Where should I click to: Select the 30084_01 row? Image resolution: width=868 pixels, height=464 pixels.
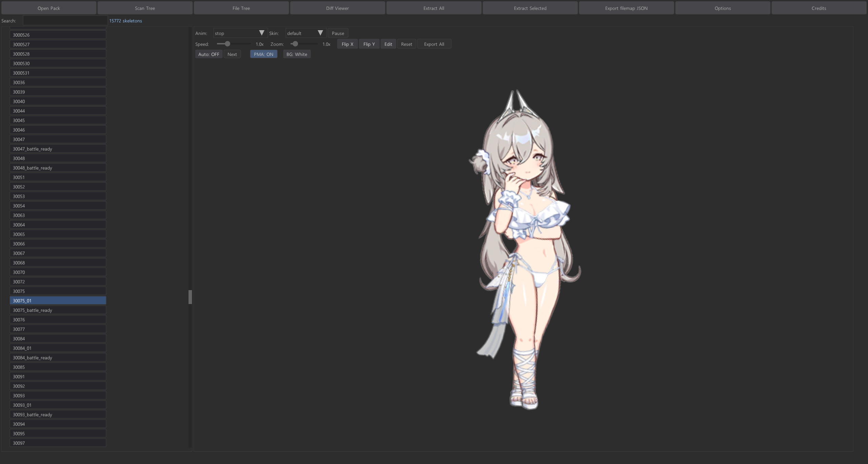(58, 348)
